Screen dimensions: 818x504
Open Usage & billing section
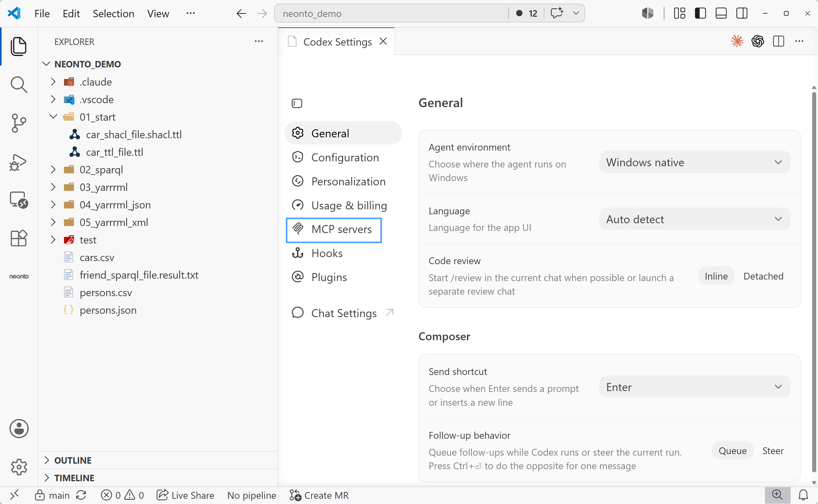pyautogui.click(x=344, y=205)
